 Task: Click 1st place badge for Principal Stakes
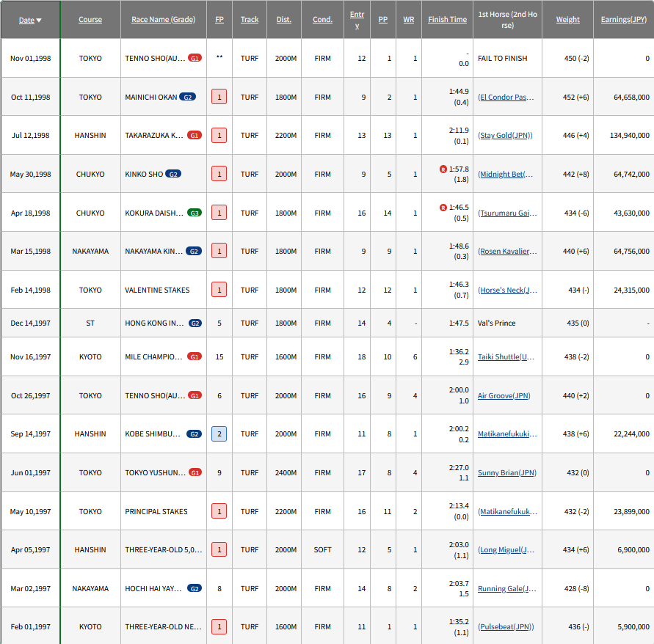[x=219, y=511]
